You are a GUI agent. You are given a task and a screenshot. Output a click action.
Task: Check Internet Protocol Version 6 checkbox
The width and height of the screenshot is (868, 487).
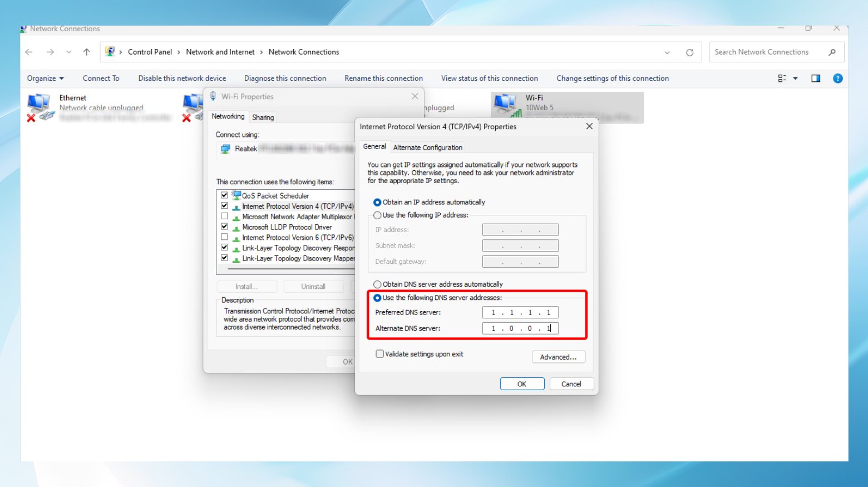[x=224, y=237]
